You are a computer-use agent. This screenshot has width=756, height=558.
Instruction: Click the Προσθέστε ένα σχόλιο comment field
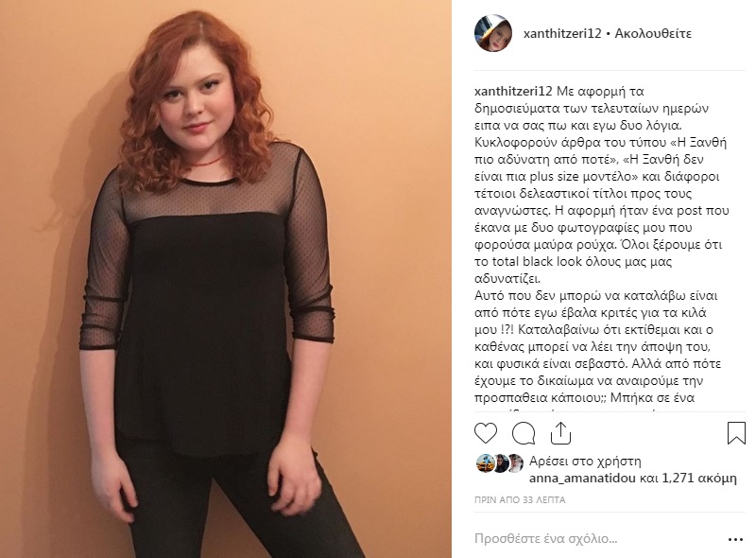click(598, 539)
